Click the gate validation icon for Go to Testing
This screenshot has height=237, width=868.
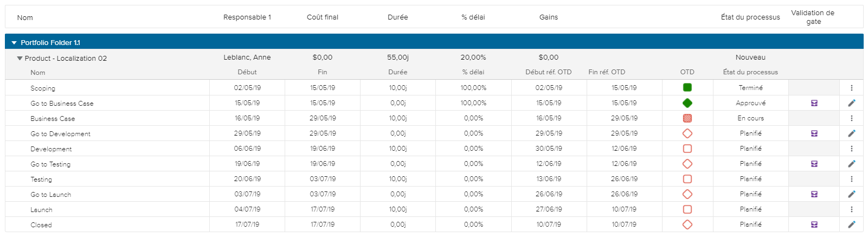tap(814, 164)
